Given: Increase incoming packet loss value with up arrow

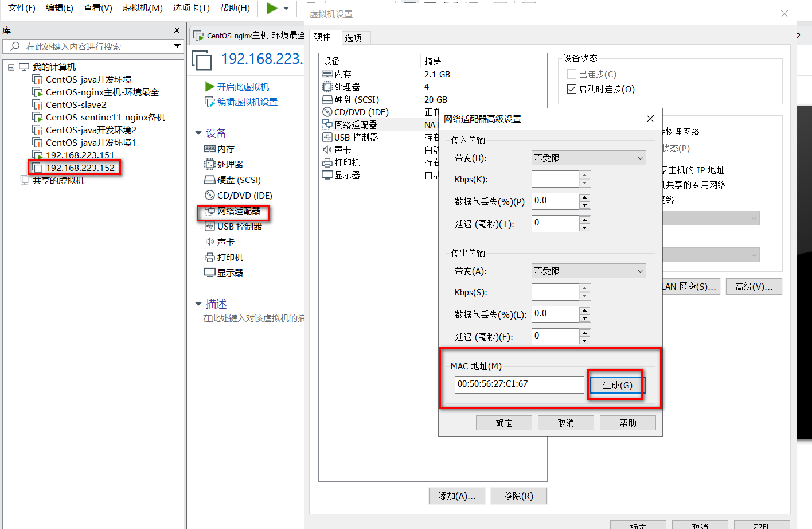Looking at the screenshot, I should tap(584, 197).
